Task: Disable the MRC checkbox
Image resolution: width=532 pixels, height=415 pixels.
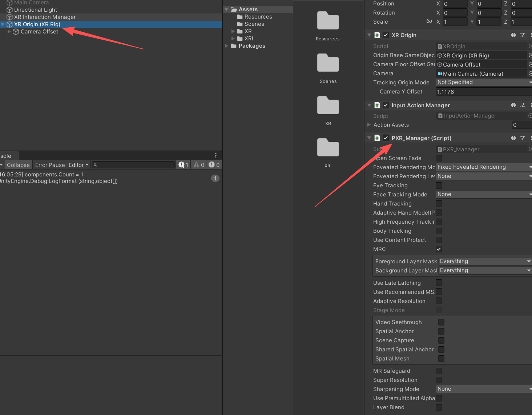Action: click(x=439, y=249)
